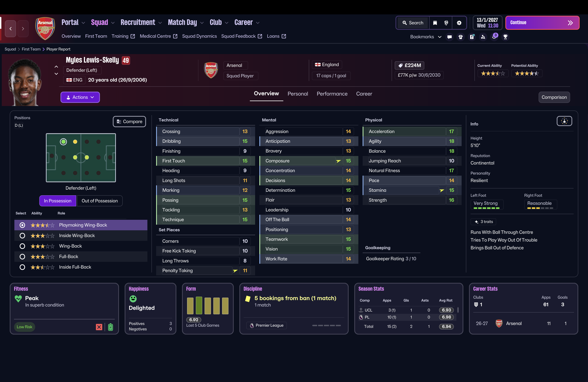Open the globe world icon
This screenshot has height=382, width=588.
(x=446, y=23)
